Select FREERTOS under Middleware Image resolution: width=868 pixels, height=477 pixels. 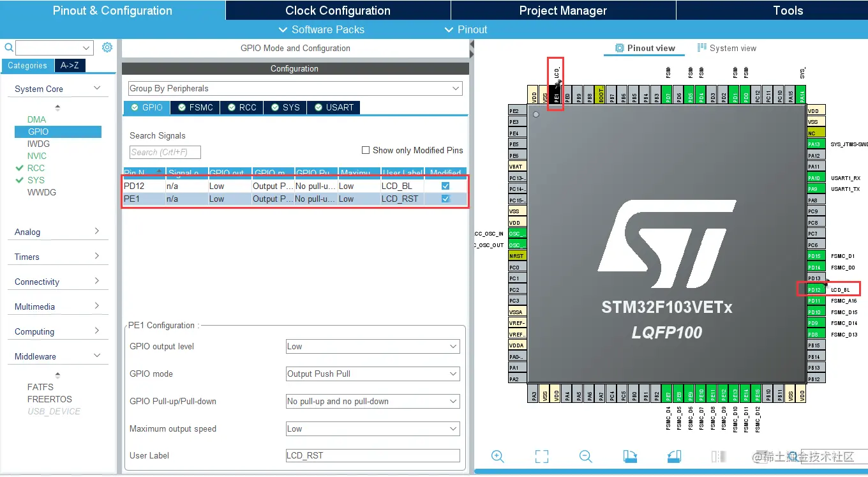click(50, 399)
